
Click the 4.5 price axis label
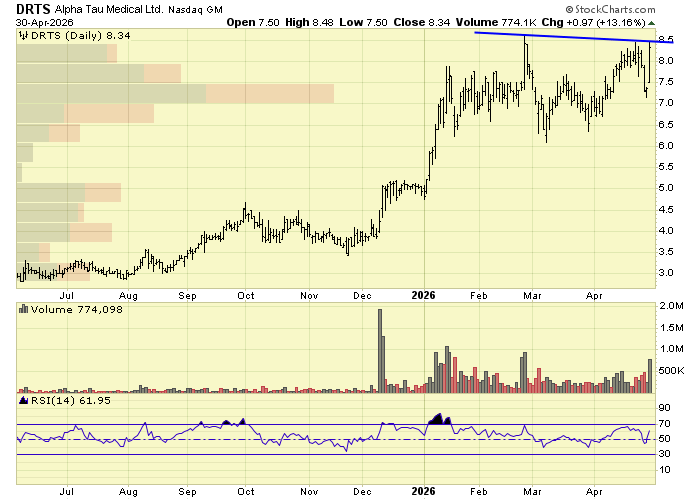pyautogui.click(x=666, y=209)
